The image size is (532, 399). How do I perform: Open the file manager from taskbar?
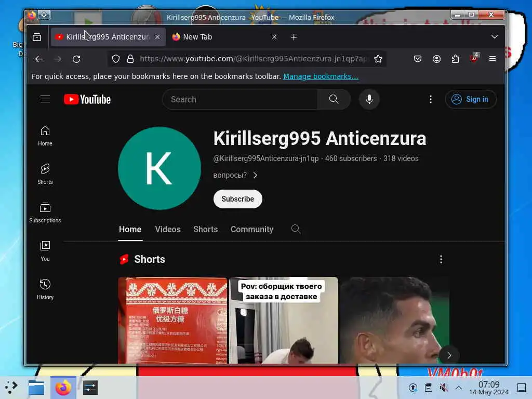coord(36,388)
